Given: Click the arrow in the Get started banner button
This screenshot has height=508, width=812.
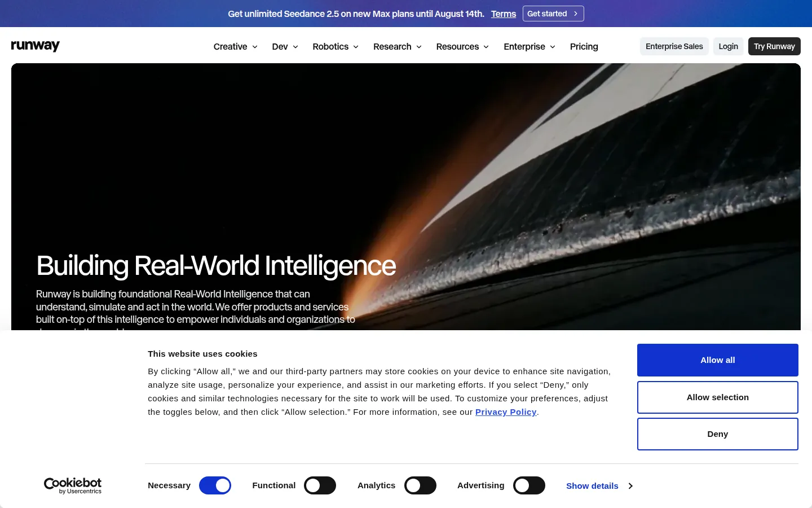Looking at the screenshot, I should pyautogui.click(x=575, y=14).
